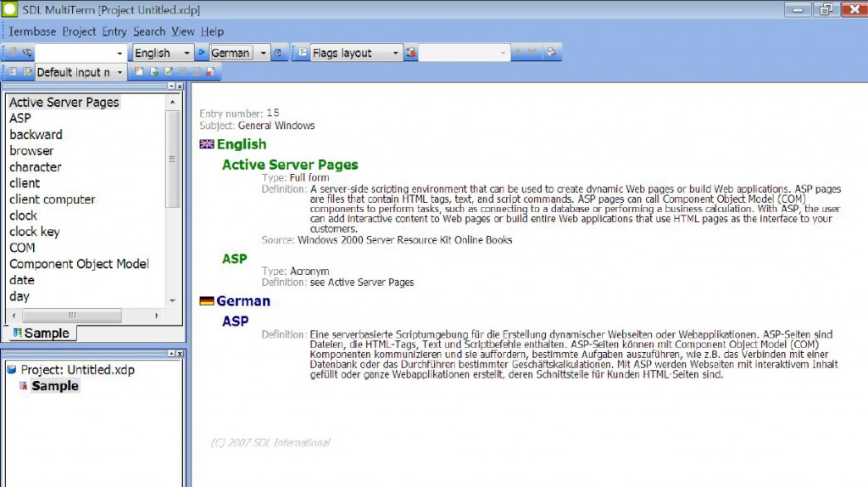Screen dimensions: 868x487
Task: Click the General Windows subject value
Action: click(276, 126)
